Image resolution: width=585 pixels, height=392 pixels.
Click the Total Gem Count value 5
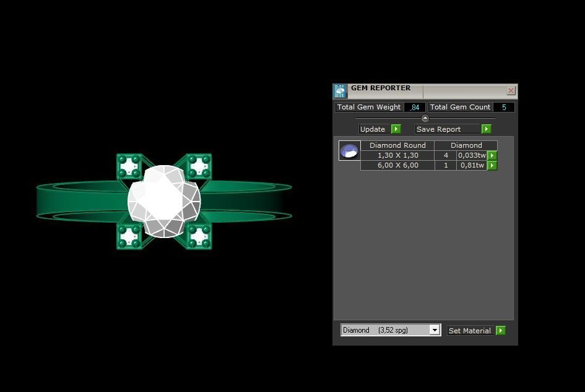pyautogui.click(x=504, y=108)
